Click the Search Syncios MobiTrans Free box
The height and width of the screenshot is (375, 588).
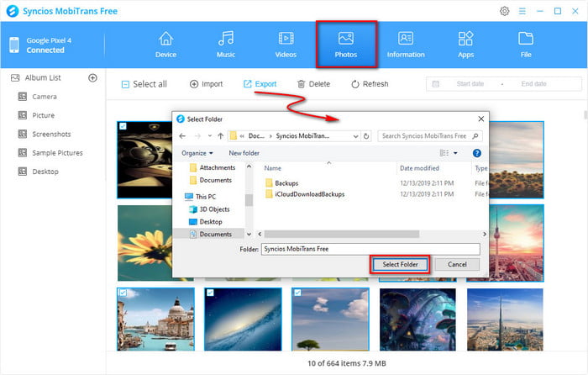430,136
